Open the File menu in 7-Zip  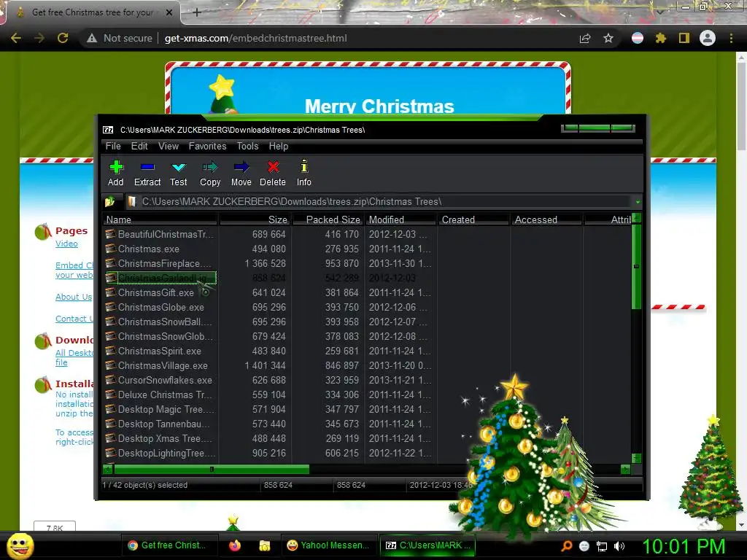pos(113,146)
